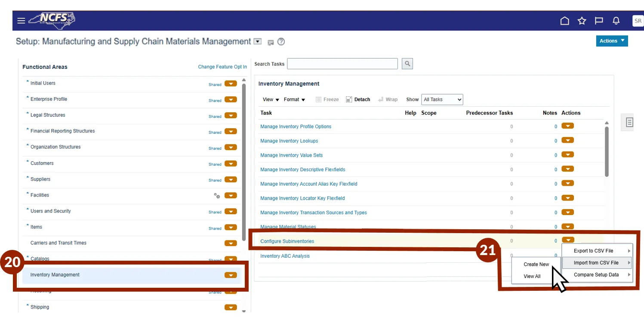
Task: Click the Notes count for Manage Inventory Lookups
Action: [556, 141]
